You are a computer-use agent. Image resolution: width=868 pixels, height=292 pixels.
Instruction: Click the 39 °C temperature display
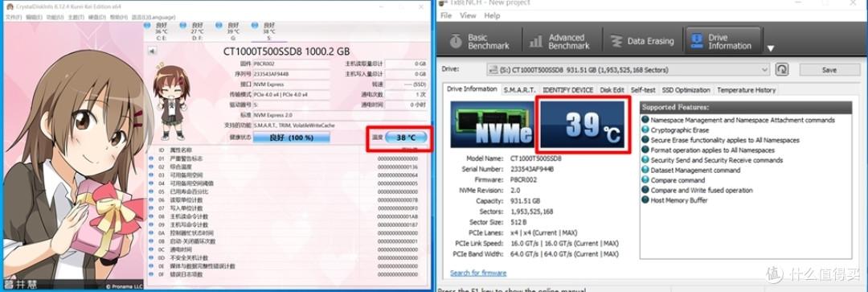point(583,124)
